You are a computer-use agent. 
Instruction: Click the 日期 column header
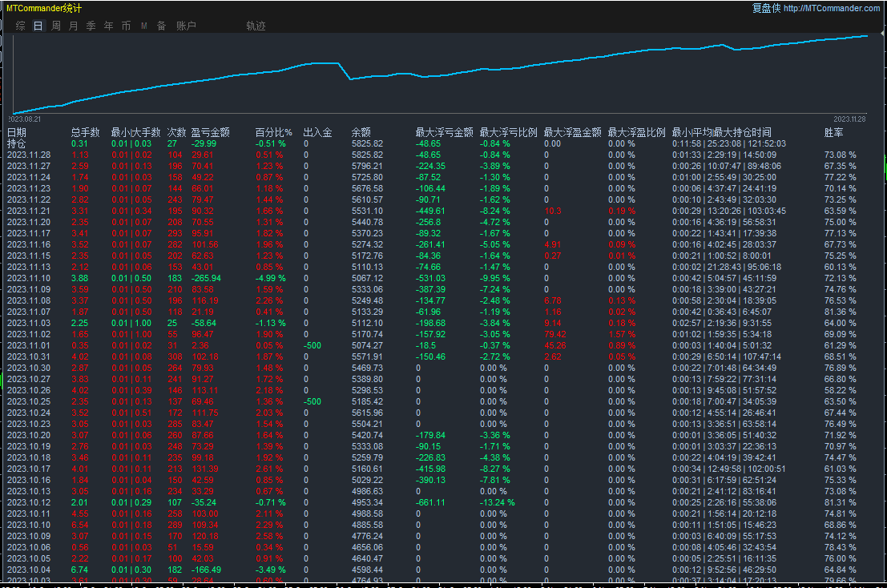pos(17,132)
